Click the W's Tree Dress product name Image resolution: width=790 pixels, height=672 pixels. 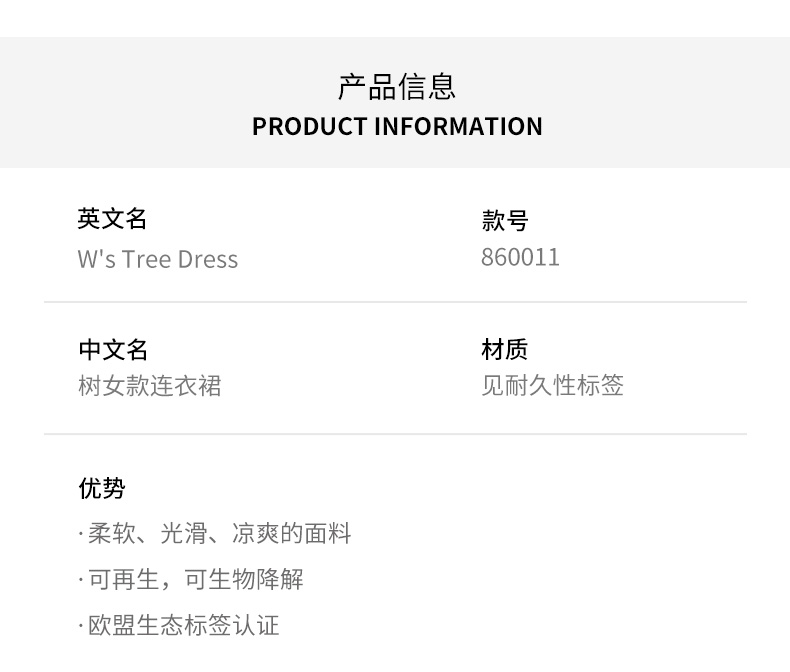click(x=158, y=259)
